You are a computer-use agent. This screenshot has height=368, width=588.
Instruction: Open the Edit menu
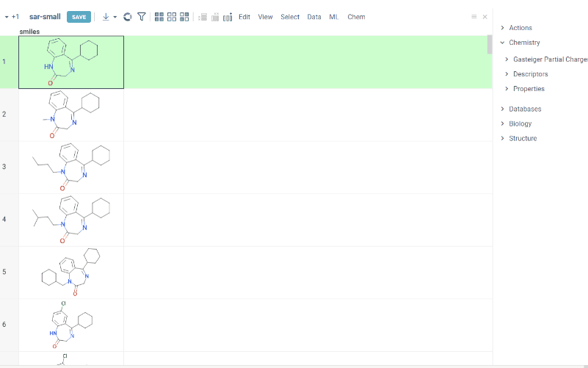click(x=244, y=17)
